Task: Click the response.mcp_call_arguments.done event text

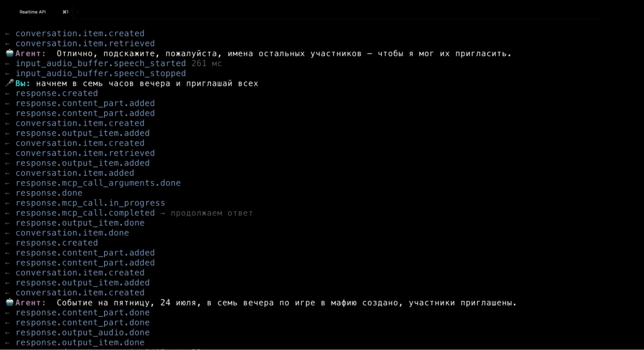Action: (x=98, y=183)
